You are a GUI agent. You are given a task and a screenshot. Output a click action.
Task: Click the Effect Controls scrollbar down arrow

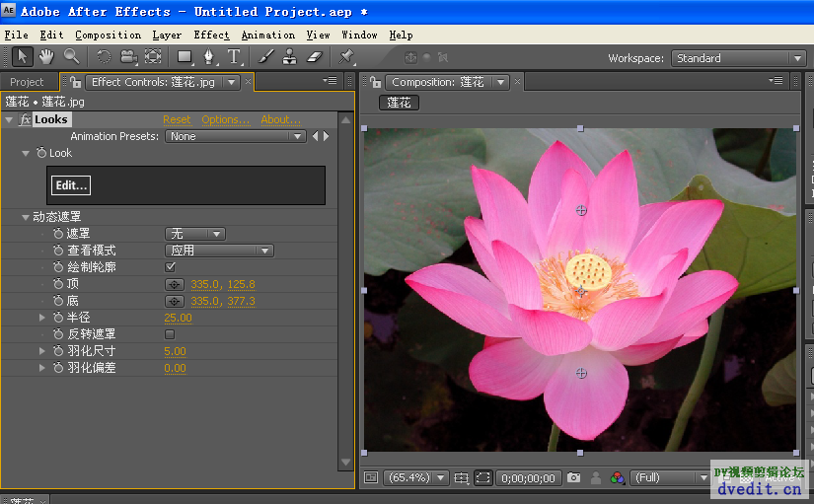[x=345, y=462]
